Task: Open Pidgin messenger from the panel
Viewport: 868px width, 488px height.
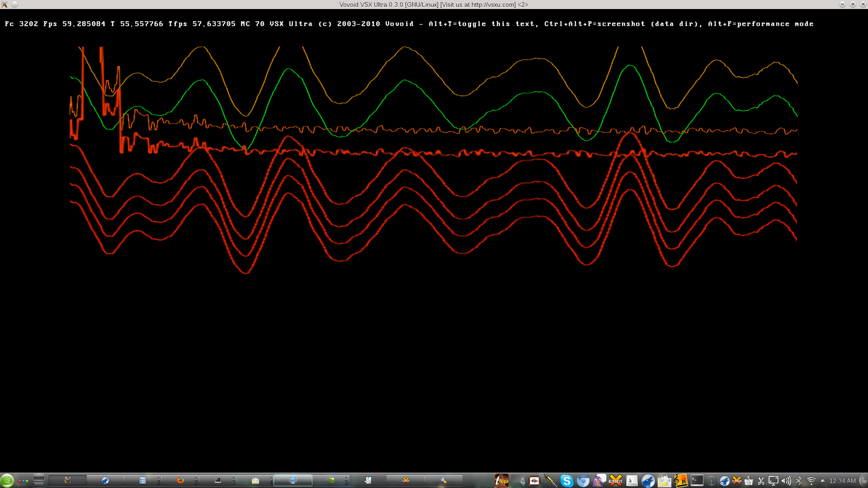Action: [x=599, y=481]
